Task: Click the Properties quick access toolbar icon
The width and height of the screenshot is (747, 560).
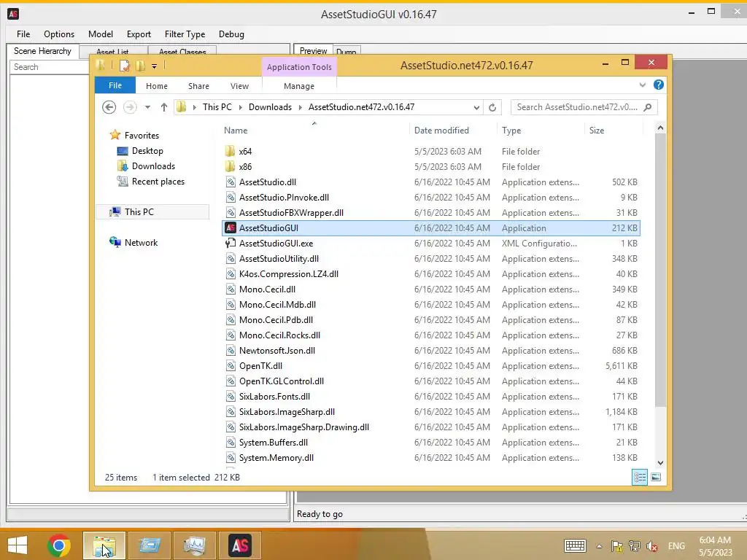Action: 124,66
